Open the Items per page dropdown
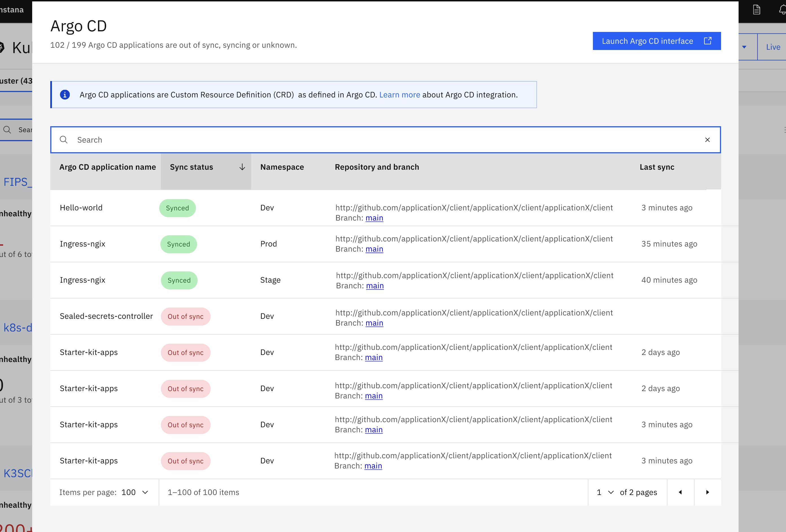786x532 pixels. coord(135,492)
